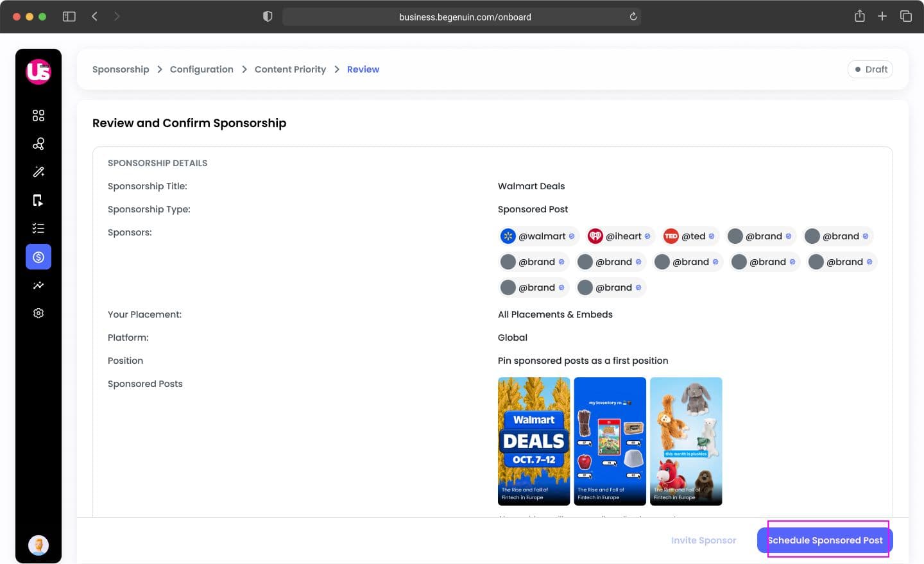This screenshot has width=924, height=564.
Task: Open the dashboard grid icon in sidebar
Action: click(38, 115)
